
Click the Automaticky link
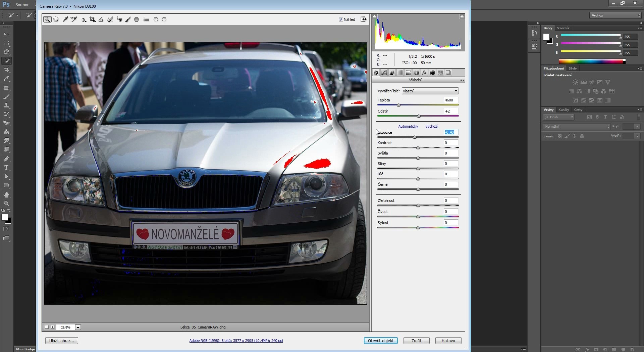(x=408, y=126)
